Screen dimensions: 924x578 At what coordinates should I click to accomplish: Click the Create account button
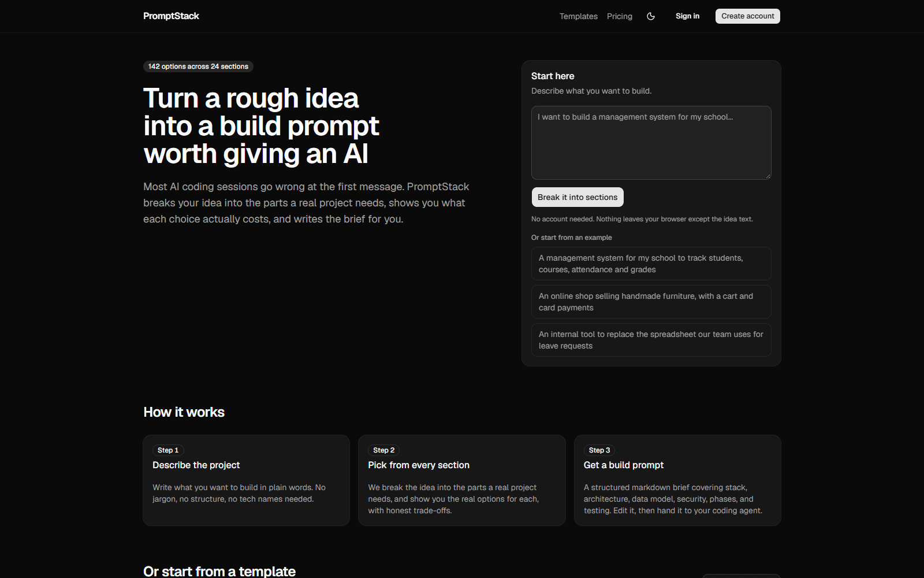tap(747, 16)
